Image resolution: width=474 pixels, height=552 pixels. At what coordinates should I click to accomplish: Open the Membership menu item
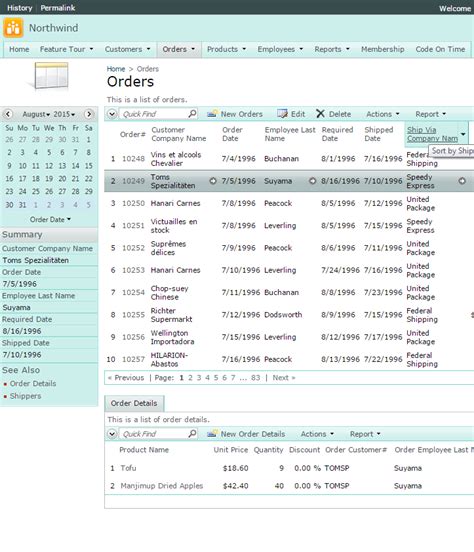382,49
